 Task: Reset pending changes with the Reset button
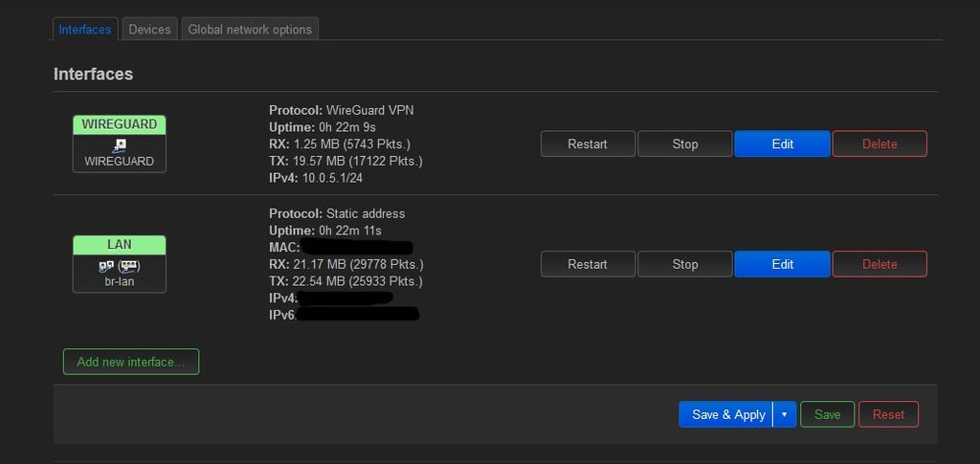(888, 414)
